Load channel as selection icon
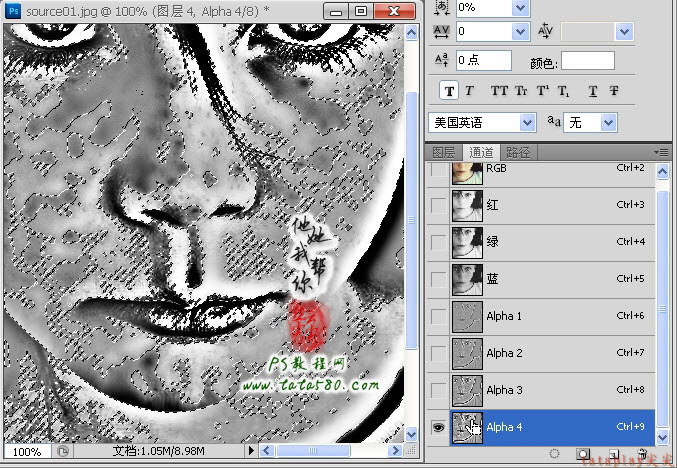Screen dimensions: 677x468 pyautogui.click(x=554, y=453)
